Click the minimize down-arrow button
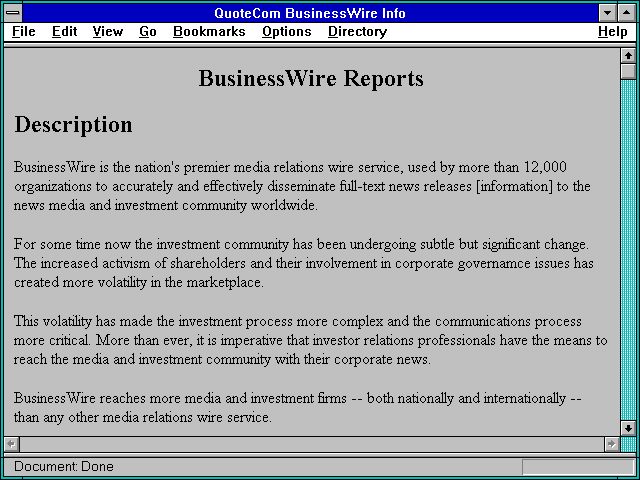Image resolution: width=640 pixels, height=480 pixels. [x=607, y=13]
